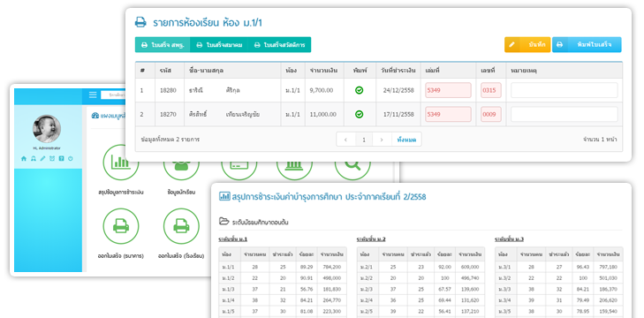Click the alarm clock icon in sidebar

point(52,158)
